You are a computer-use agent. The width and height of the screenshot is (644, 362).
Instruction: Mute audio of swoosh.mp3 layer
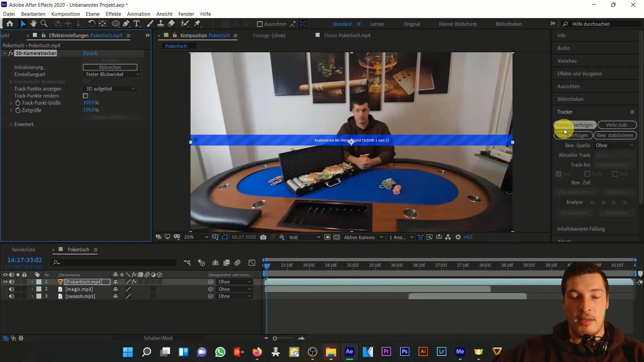pos(12,296)
